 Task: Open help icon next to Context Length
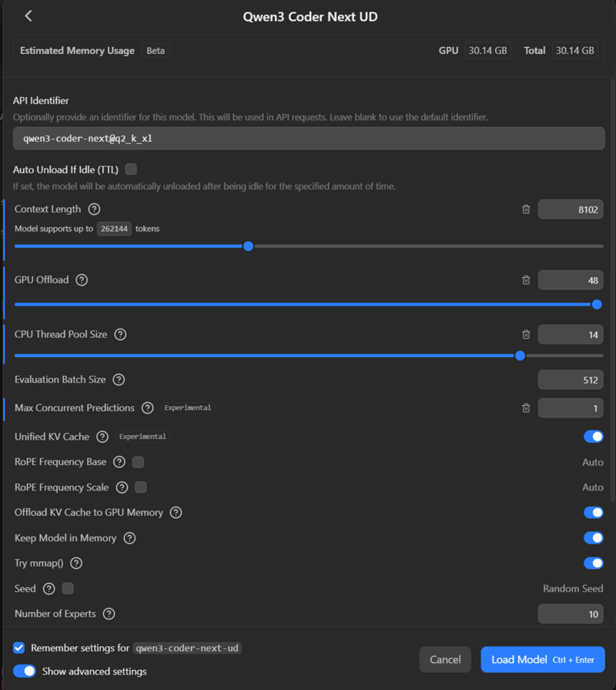coord(94,209)
